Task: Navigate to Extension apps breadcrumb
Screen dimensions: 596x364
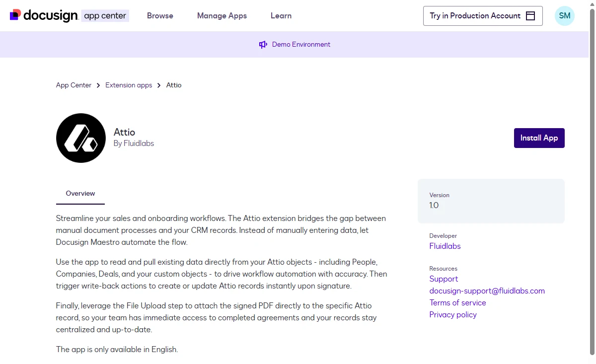Action: (129, 85)
